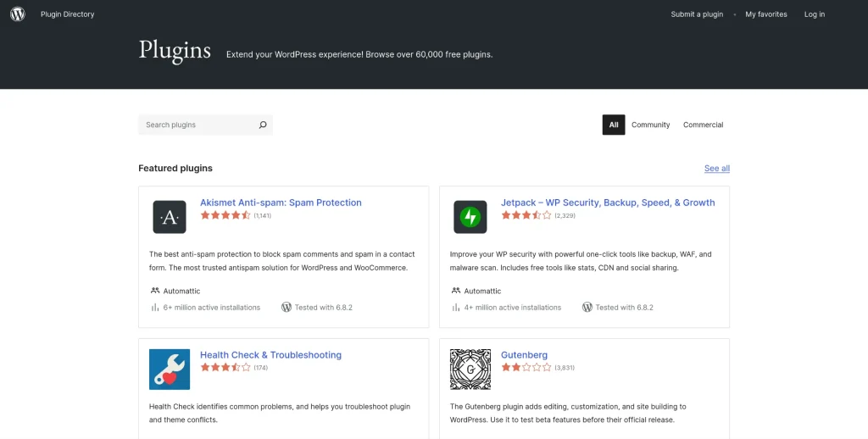Click the Log in link

815,14
